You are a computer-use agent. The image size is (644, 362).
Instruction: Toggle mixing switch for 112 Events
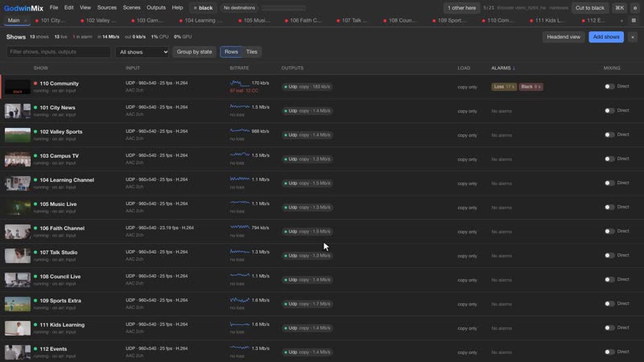(x=609, y=352)
